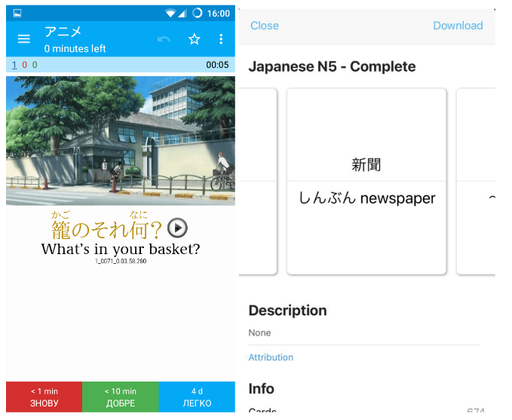512x420 pixels.
Task: Tap the Japanese sentence 籠のそれ何?
Action: click(x=106, y=230)
